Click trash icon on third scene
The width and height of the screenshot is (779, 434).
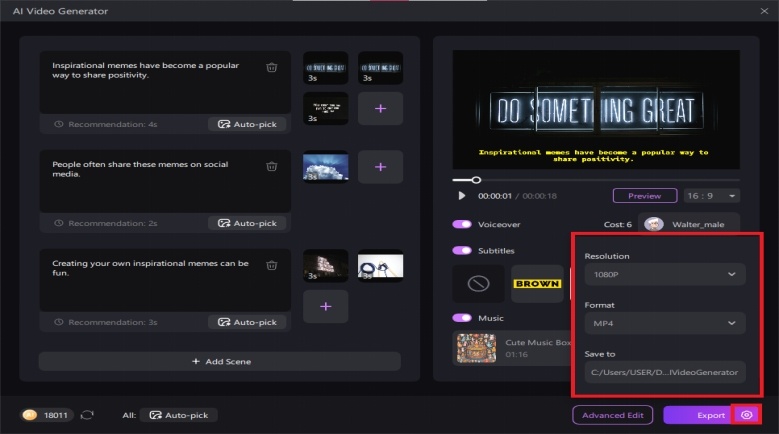[271, 265]
